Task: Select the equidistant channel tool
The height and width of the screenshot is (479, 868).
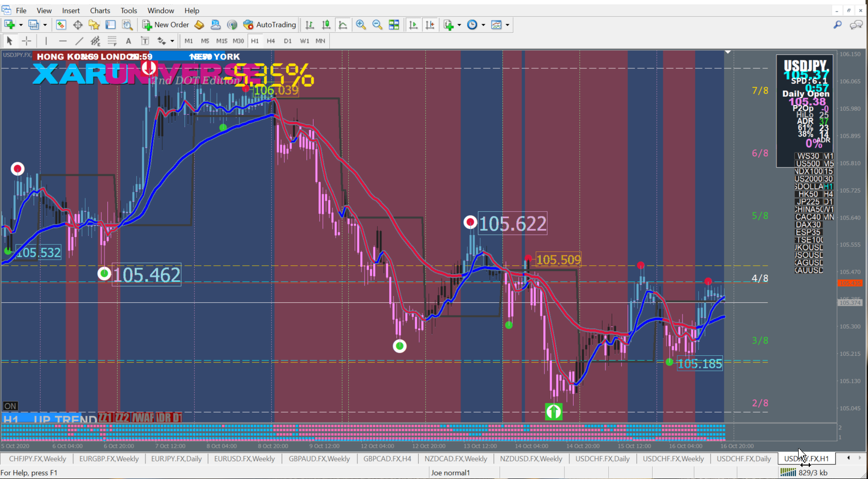Action: coord(95,41)
